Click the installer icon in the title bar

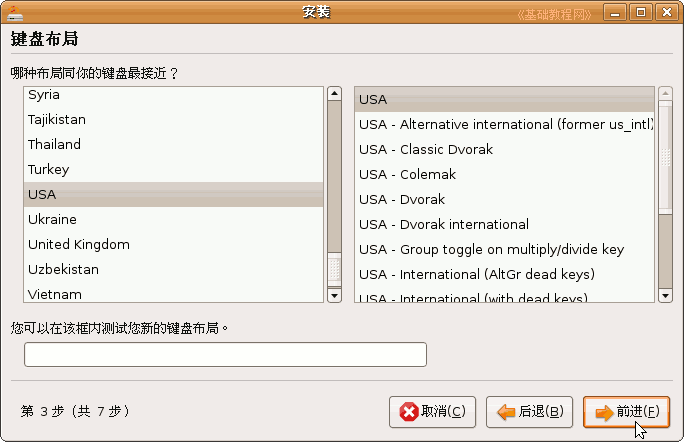14,12
